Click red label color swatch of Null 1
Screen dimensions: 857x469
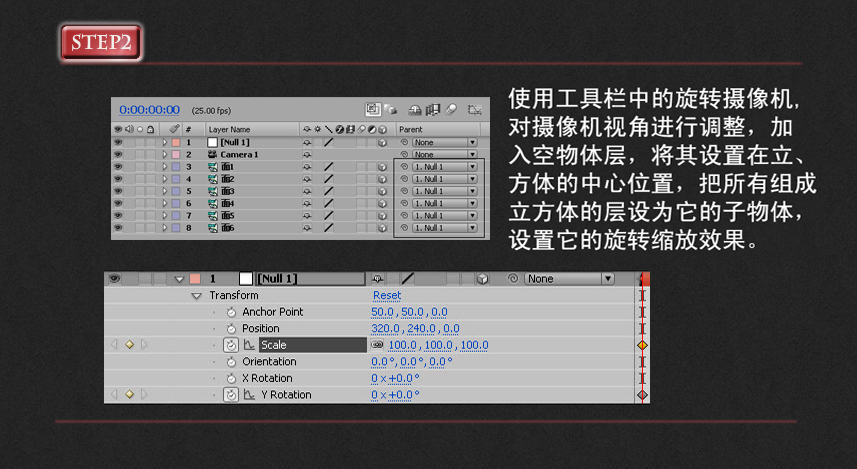(176, 142)
